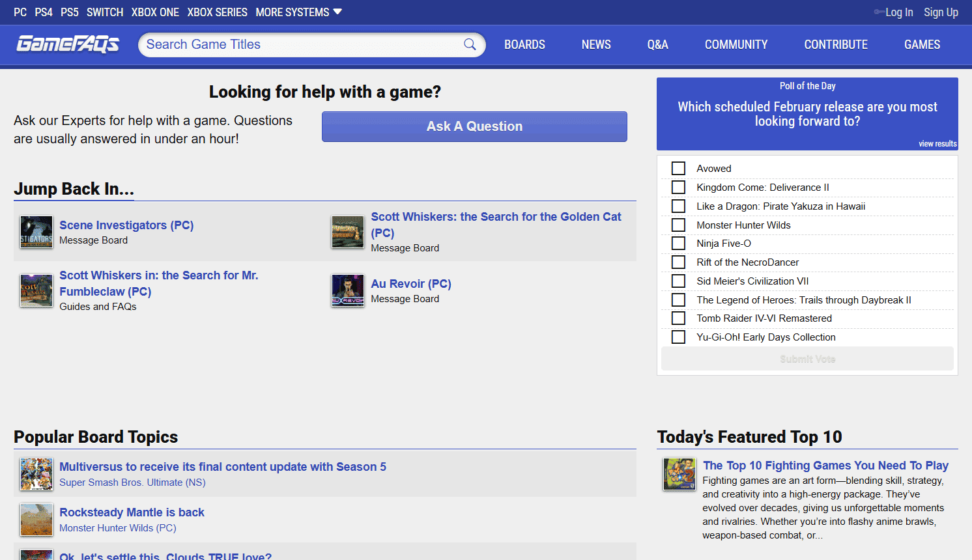Click Rocksteady Mantle topic board icon
This screenshot has width=972, height=560.
[36, 520]
